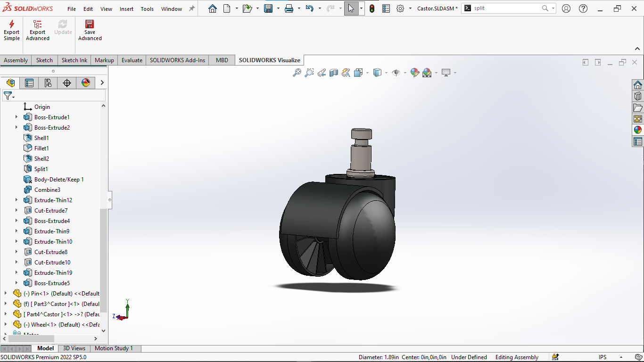This screenshot has width=644, height=362.
Task: Expand the Boss-Extrude2 feature node
Action: [17, 128]
